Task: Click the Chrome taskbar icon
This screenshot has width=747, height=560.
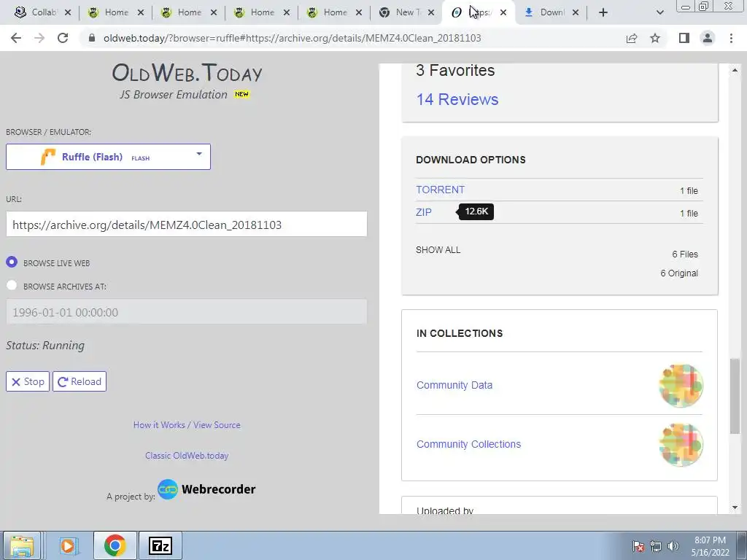Action: pyautogui.click(x=115, y=545)
